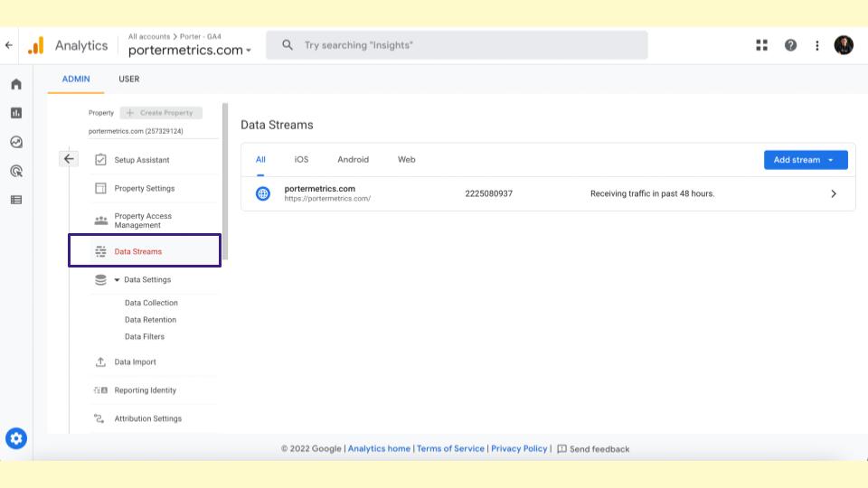Click the Property Settings panel icon

coord(100,188)
